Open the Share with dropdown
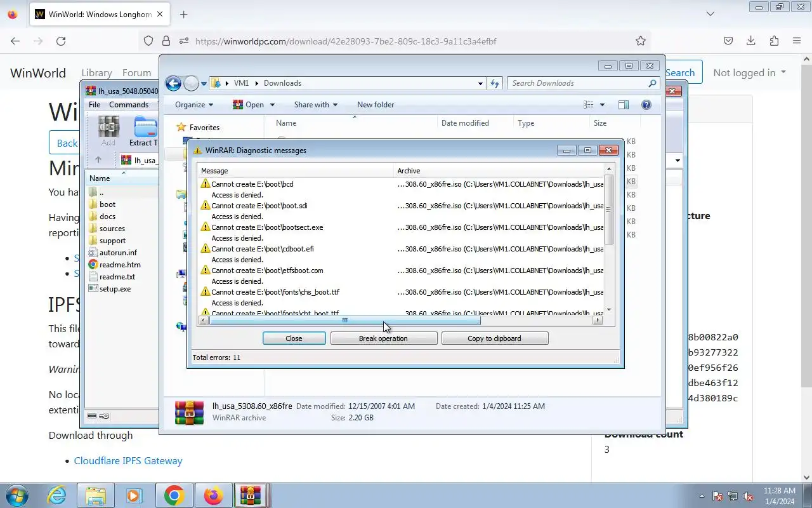The image size is (812, 508). [x=315, y=105]
